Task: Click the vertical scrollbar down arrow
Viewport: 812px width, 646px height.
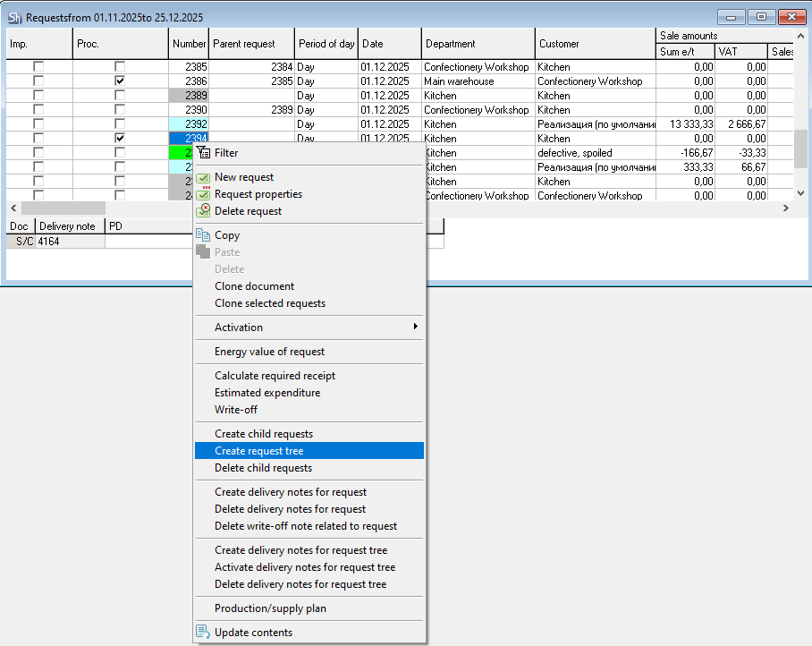Action: (x=800, y=192)
